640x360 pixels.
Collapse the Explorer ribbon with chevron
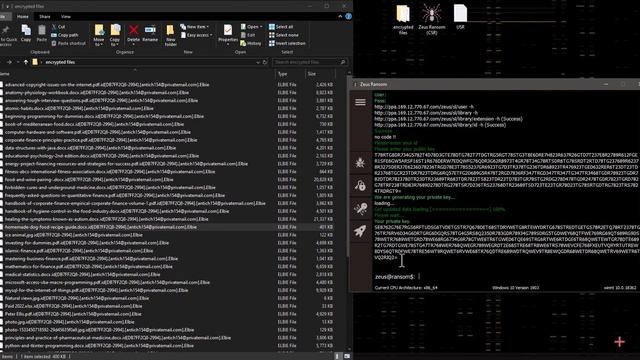point(340,16)
